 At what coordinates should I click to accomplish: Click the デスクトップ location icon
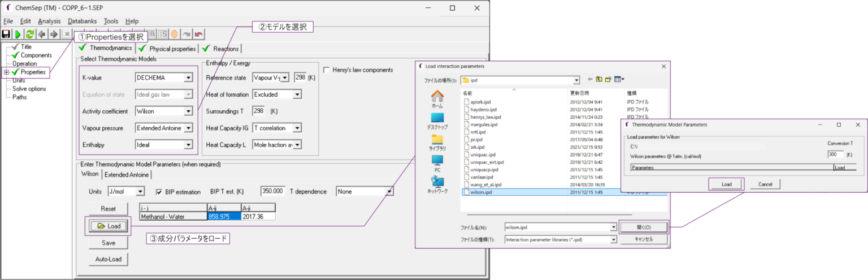(437, 121)
